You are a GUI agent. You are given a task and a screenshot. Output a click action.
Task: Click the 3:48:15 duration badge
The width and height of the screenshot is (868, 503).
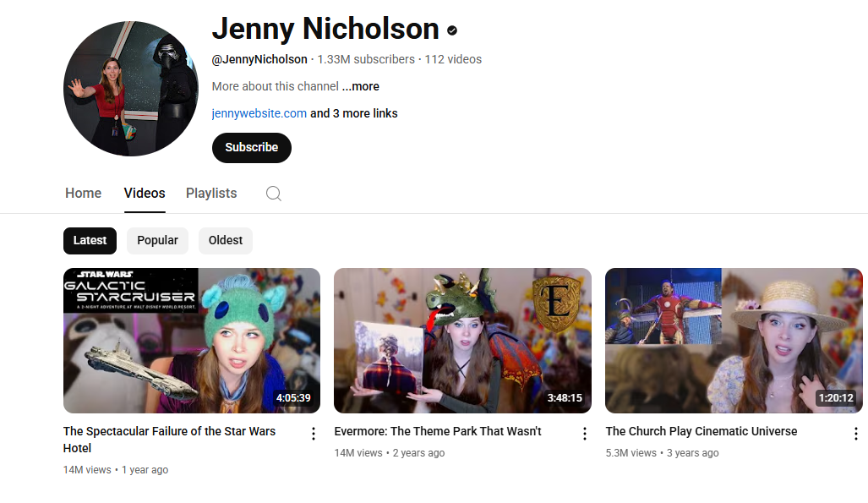(565, 397)
